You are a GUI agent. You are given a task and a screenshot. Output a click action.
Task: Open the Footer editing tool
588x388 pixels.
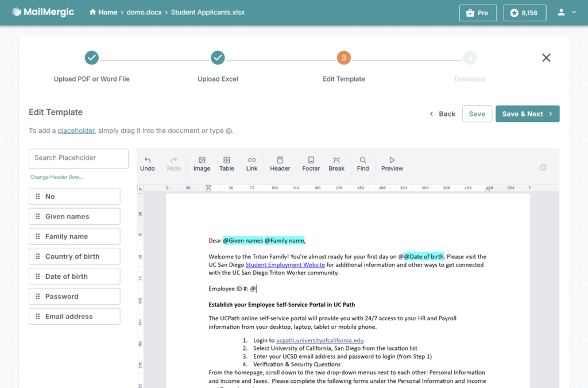click(x=311, y=164)
